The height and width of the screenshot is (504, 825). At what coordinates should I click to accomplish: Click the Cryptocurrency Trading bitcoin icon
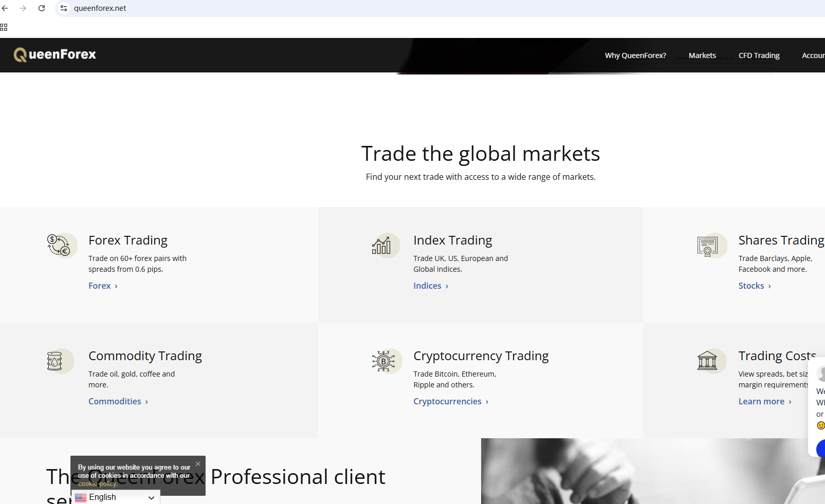[383, 361]
